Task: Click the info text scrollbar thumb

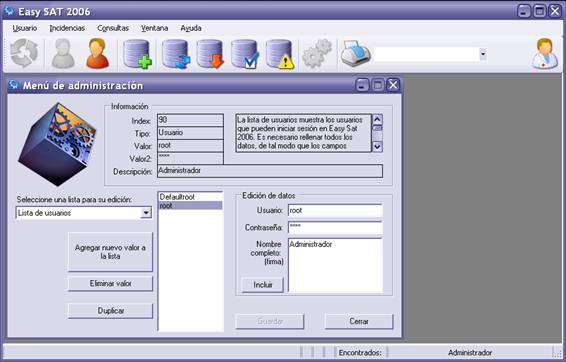Action: coord(377,128)
